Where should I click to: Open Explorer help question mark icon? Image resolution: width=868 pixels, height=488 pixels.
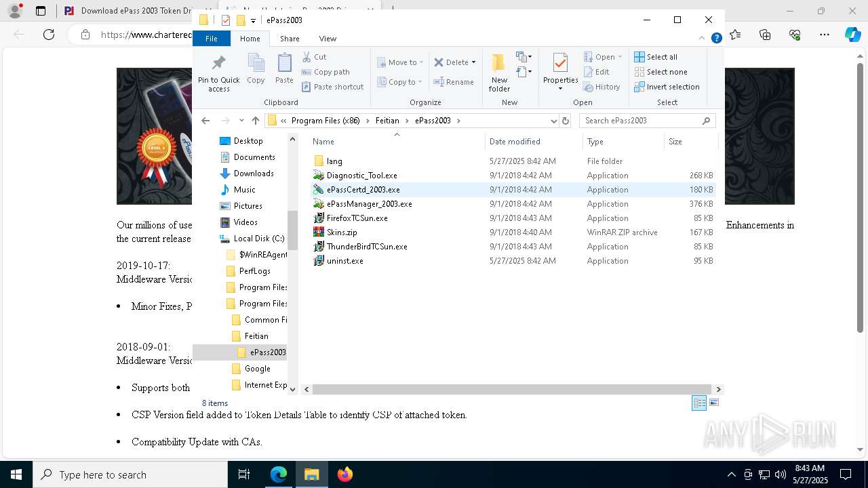[x=716, y=39]
